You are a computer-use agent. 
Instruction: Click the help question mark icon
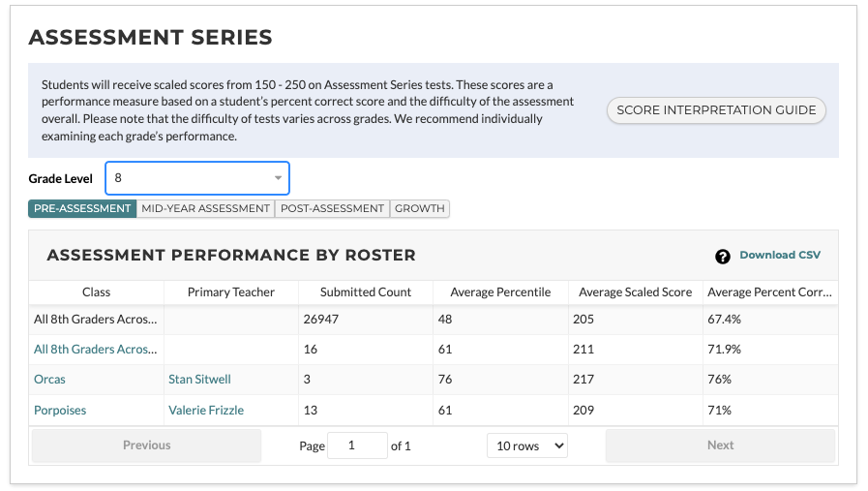[722, 257]
